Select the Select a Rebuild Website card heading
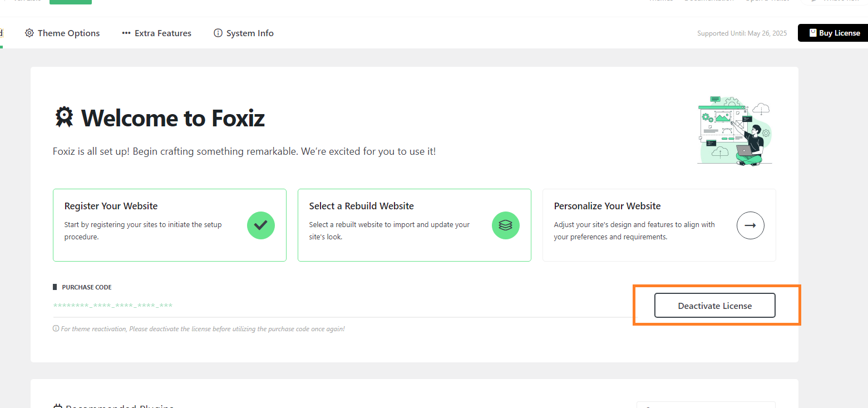 pyautogui.click(x=362, y=206)
